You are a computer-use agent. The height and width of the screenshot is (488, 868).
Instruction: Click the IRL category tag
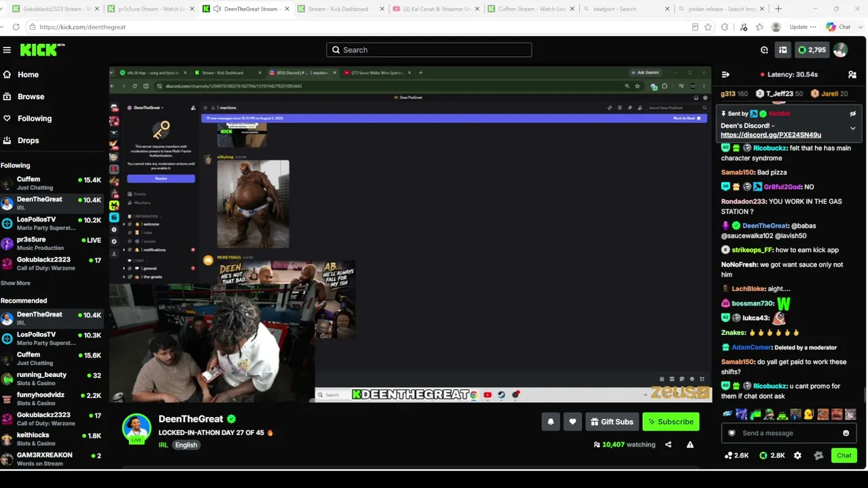tap(163, 445)
